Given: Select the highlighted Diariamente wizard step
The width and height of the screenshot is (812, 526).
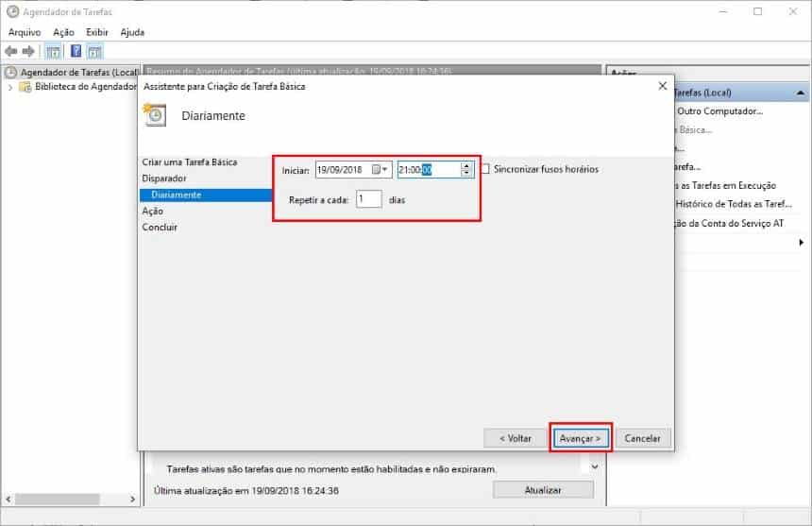Looking at the screenshot, I should (x=205, y=195).
